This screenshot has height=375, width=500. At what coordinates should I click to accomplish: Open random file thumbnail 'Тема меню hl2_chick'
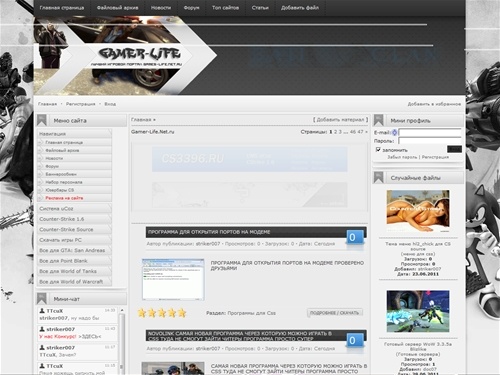coord(418,211)
